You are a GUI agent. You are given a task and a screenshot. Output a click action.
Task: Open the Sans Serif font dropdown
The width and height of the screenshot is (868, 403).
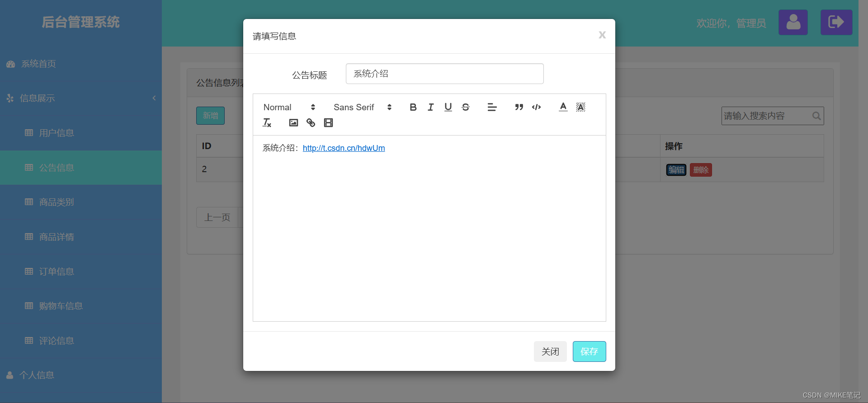pos(363,107)
